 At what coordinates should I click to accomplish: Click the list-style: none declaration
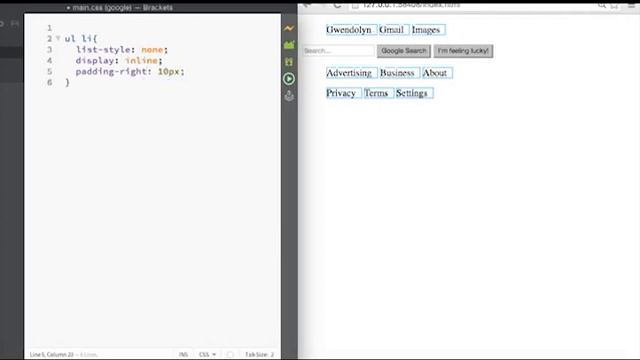coord(122,50)
